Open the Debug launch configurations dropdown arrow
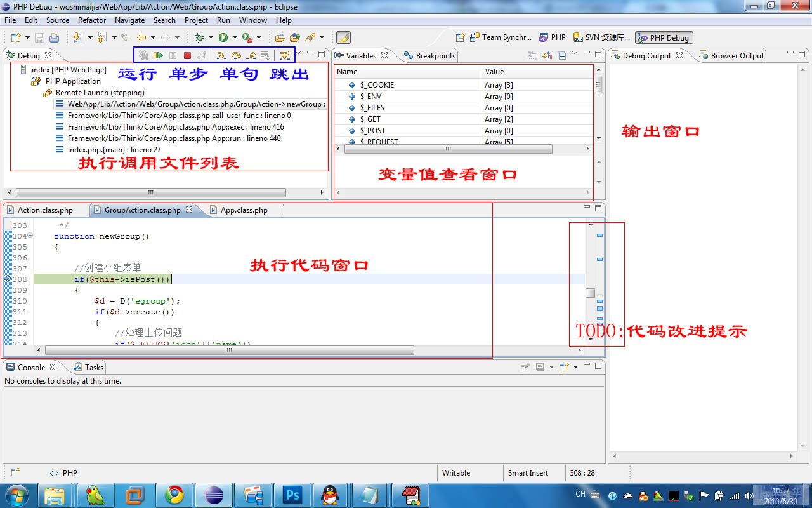The height and width of the screenshot is (508, 812). 210,37
